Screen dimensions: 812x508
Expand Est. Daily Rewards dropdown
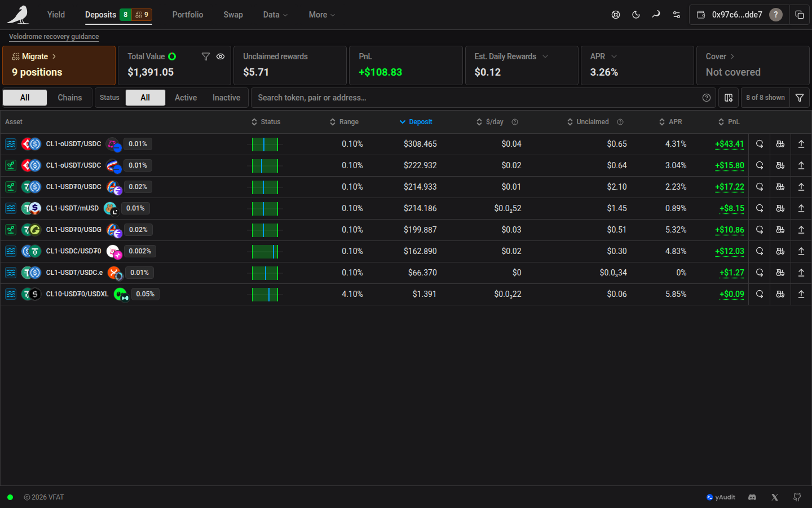545,56
